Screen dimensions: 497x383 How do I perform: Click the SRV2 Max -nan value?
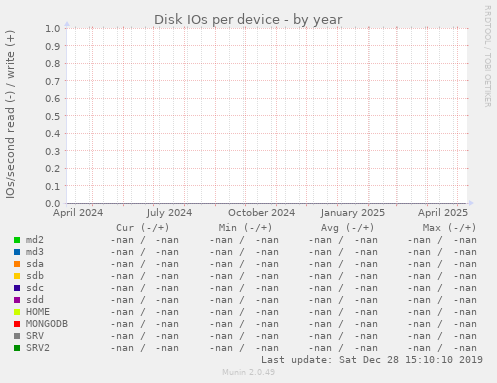tap(442, 348)
